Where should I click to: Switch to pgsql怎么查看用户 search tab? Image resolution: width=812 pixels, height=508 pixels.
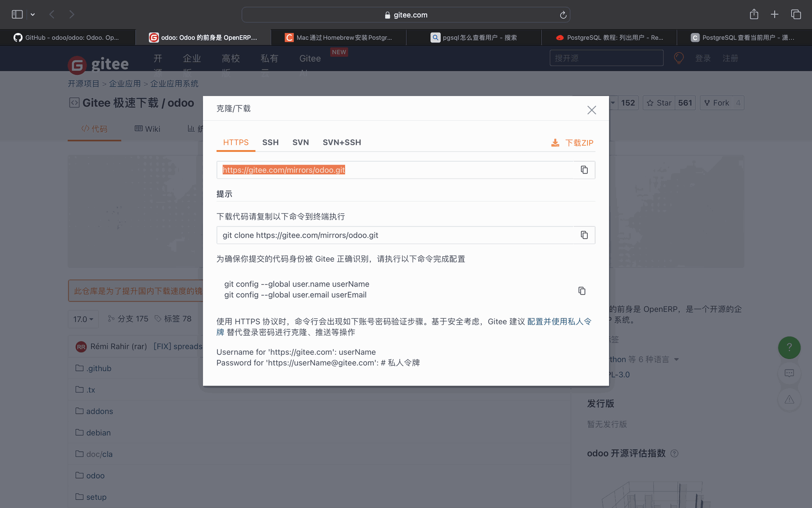474,38
